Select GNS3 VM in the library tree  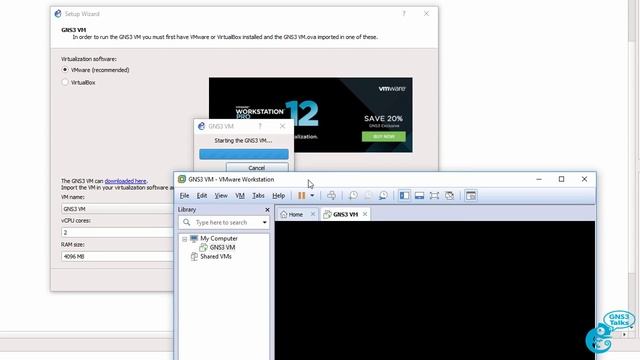click(222, 247)
